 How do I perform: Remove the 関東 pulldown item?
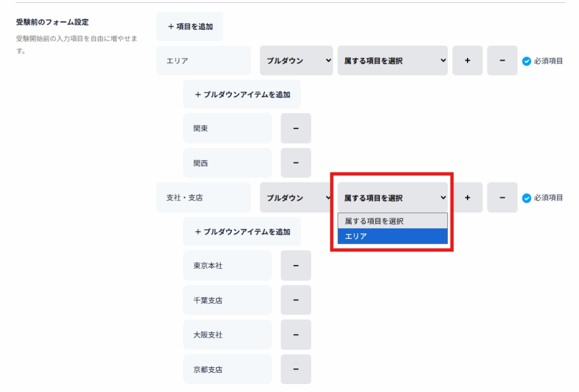coord(296,128)
